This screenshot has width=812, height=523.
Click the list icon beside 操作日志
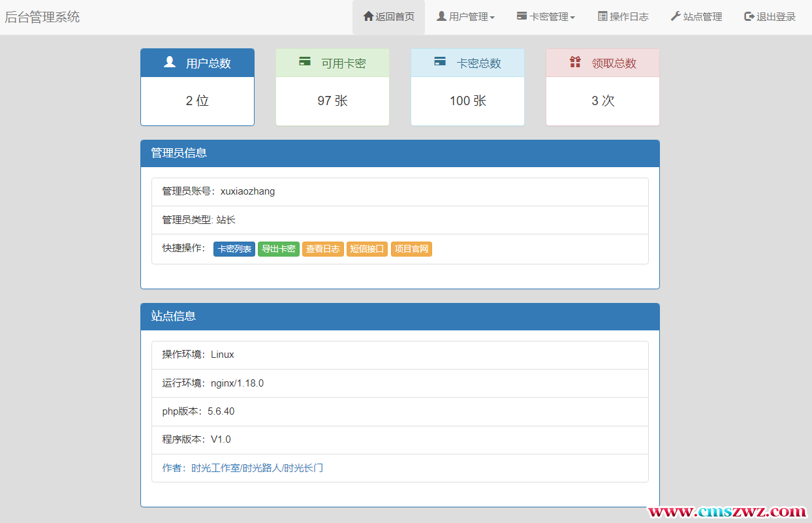[x=602, y=16]
